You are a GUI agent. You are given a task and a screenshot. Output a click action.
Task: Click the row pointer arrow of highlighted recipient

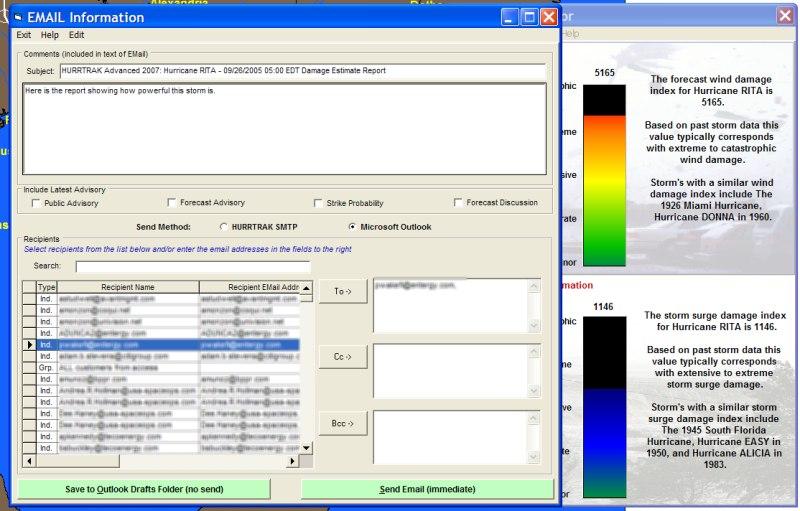29,344
